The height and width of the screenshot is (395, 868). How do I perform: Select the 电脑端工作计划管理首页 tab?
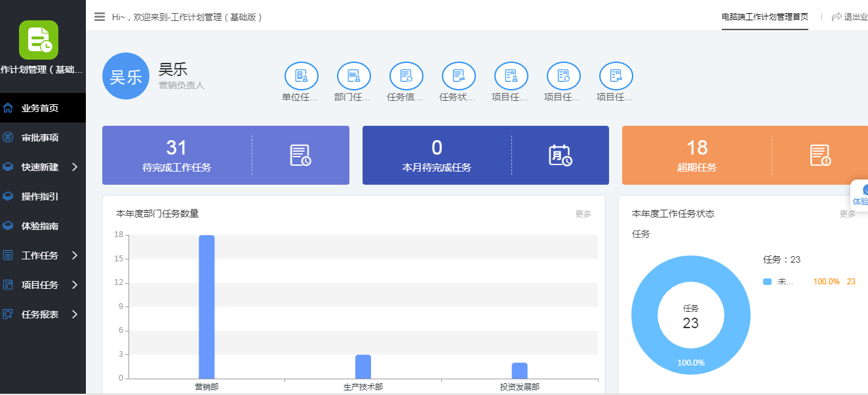764,17
